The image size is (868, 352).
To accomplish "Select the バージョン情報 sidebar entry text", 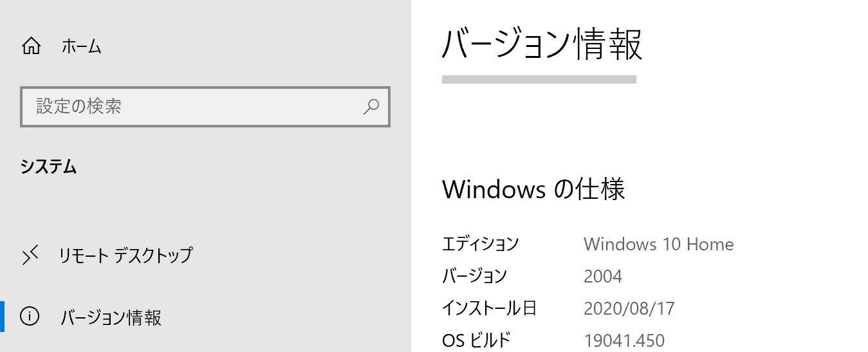I will (111, 317).
